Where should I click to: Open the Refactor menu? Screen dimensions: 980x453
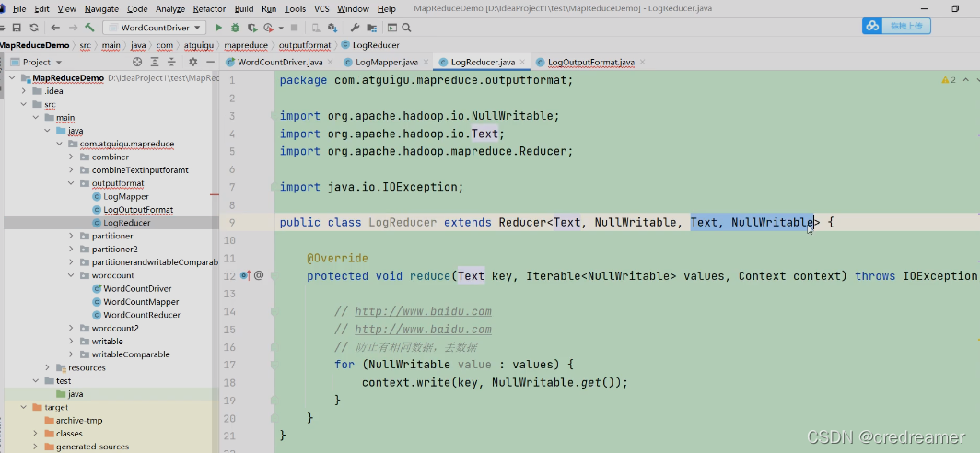tap(209, 9)
